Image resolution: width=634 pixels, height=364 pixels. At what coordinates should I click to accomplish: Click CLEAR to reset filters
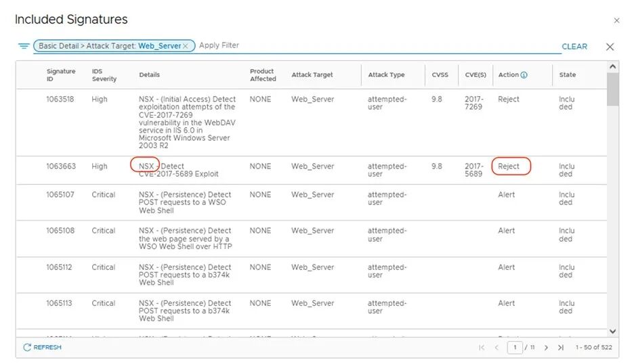point(574,47)
